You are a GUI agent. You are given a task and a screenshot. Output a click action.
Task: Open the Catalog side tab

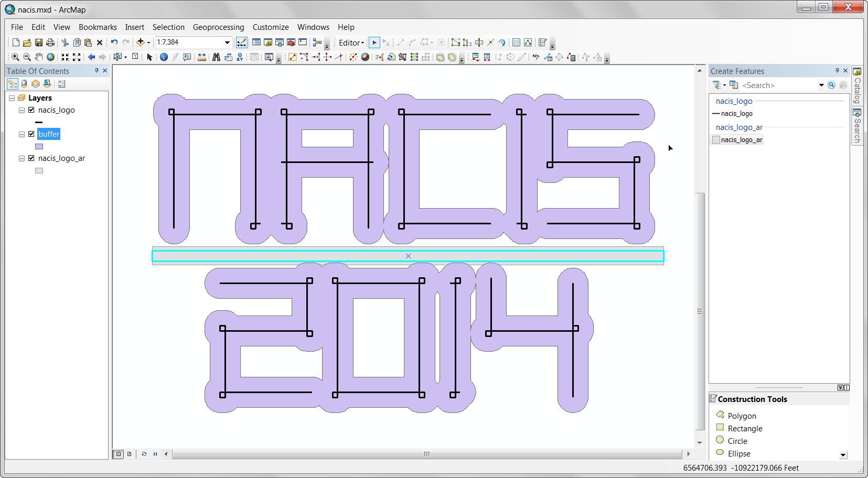click(857, 85)
